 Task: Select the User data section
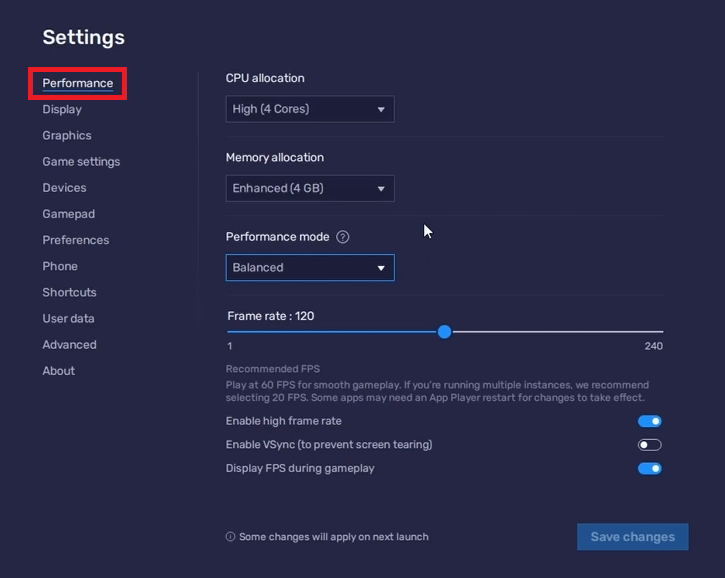point(69,318)
